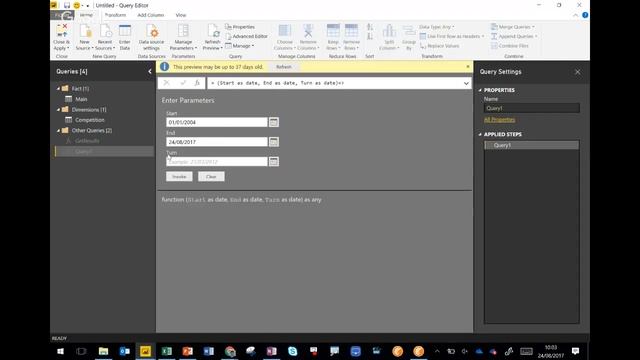Image resolution: width=640 pixels, height=360 pixels.
Task: Click the fx function icon
Action: click(x=197, y=83)
